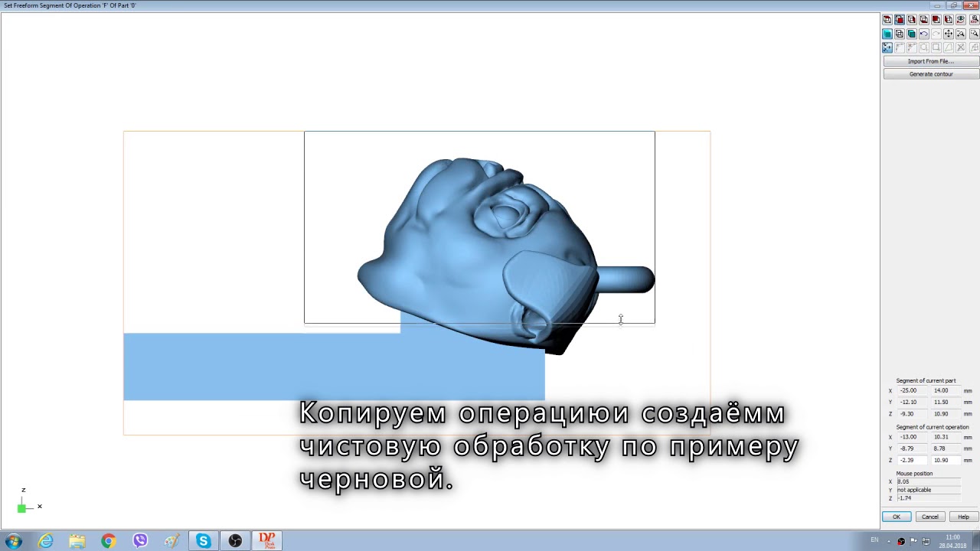Click part X minimum value -25.00
Screen dimensions: 980x551
tap(912, 390)
